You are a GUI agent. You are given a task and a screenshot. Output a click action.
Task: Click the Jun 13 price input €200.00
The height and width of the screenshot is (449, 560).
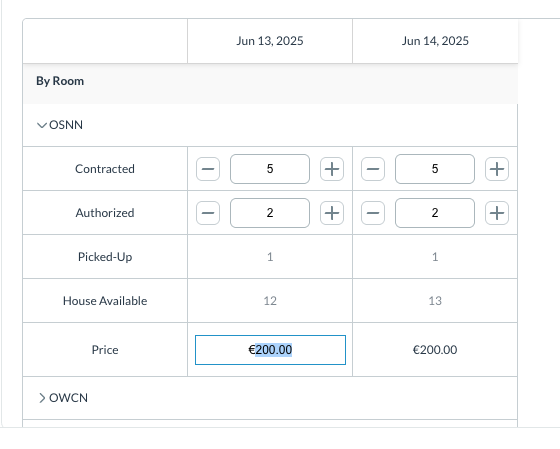point(270,350)
